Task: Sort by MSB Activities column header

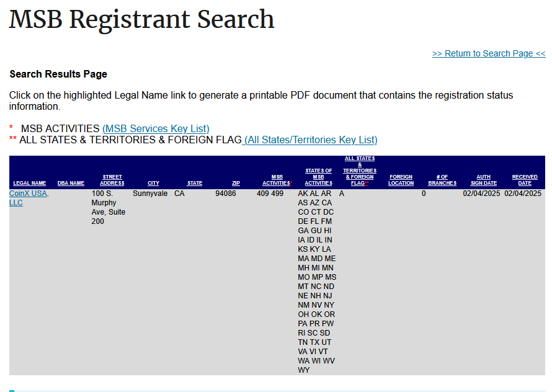Action: pyautogui.click(x=277, y=180)
